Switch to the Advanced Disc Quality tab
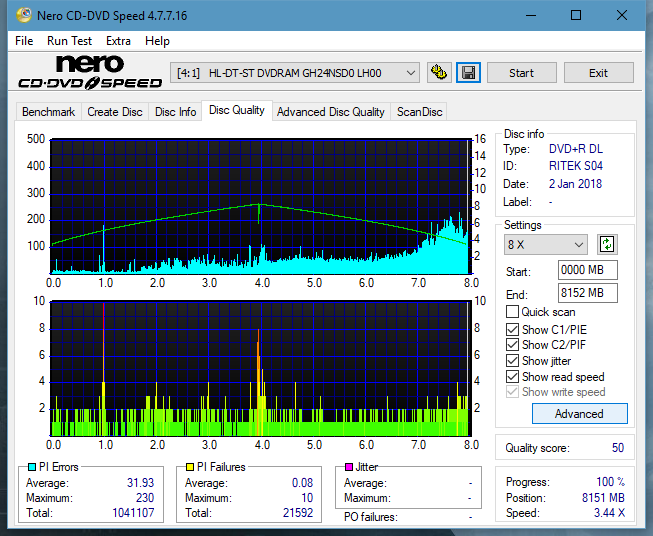Viewport: 653px width, 536px height. pos(331,112)
